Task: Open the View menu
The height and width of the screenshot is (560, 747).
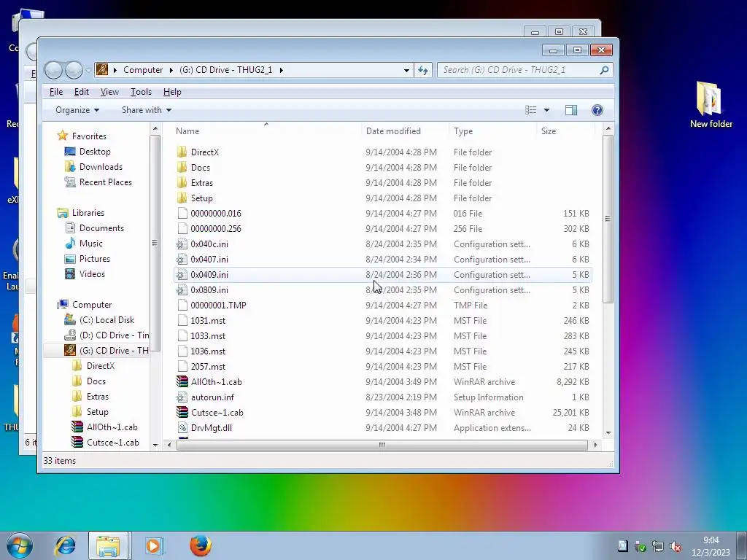Action: pos(109,92)
